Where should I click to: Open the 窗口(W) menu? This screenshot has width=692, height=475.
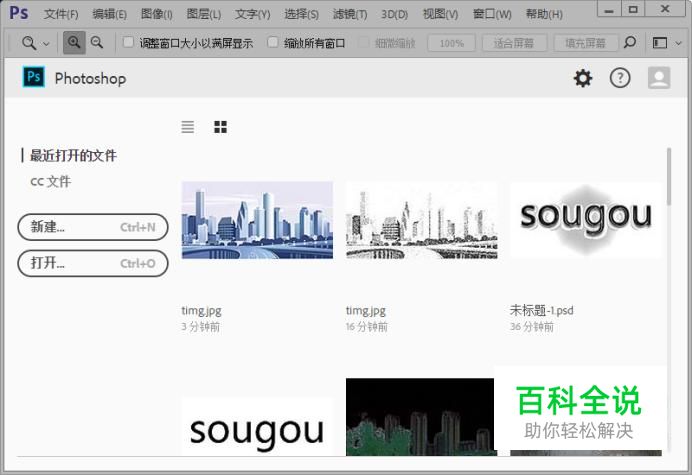point(492,14)
